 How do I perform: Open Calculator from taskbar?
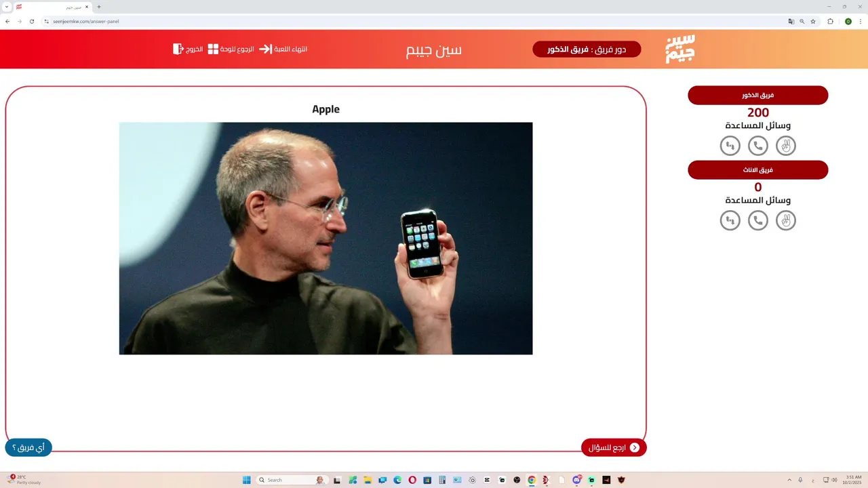[442, 480]
